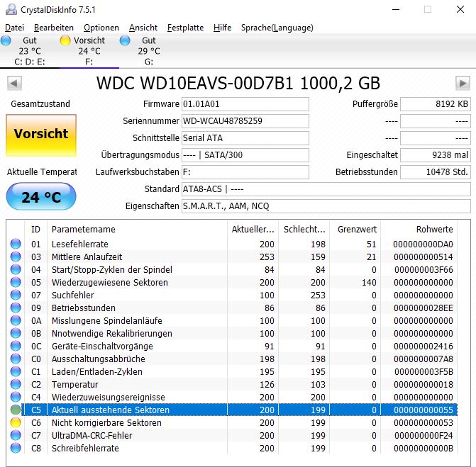The height and width of the screenshot is (467, 476).
Task: Click the status orb for C4 Wiederzuweisungsereignisse
Action: tap(16, 397)
